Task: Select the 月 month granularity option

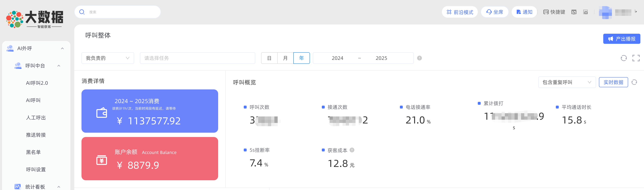Action: pos(285,58)
